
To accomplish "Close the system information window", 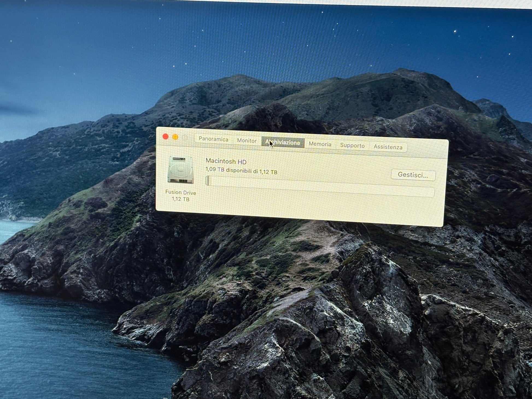I will pos(165,136).
